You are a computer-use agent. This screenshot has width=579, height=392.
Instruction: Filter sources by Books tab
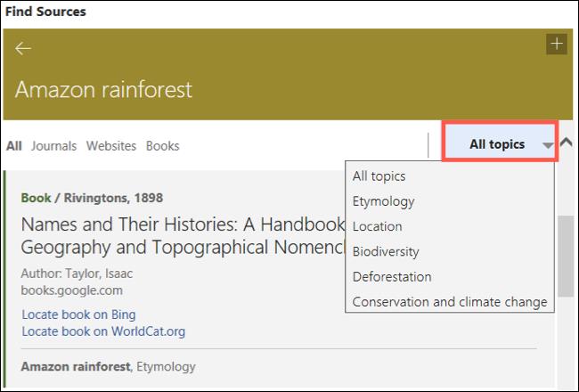click(162, 146)
